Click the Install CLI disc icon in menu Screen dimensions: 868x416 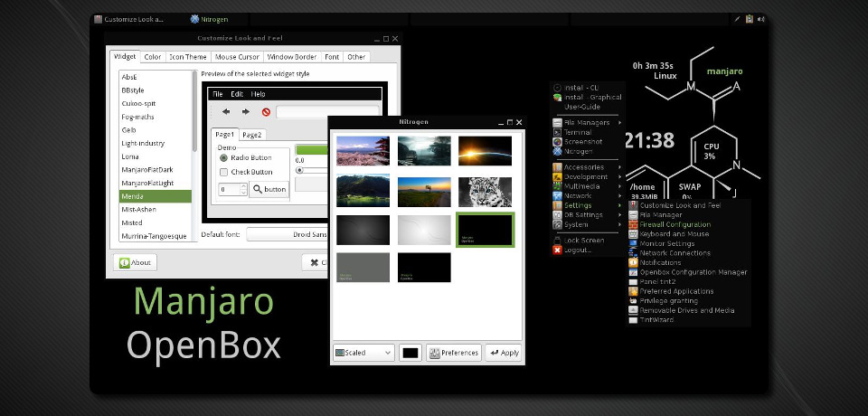[558, 88]
